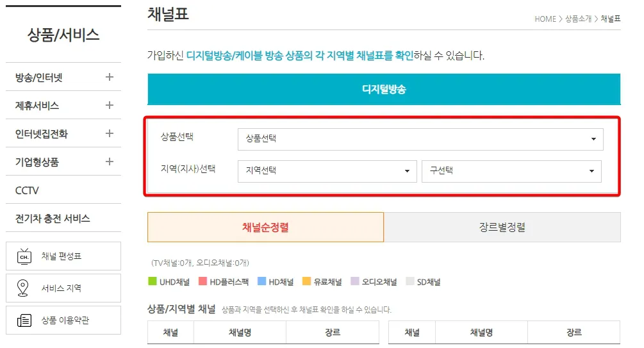Image resolution: width=644 pixels, height=348 pixels.
Task: Click the left table 장르 column header
Action: click(333, 333)
